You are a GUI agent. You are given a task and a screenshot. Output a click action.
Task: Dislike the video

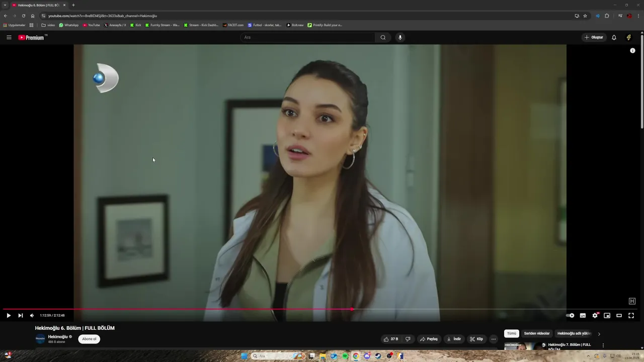pyautogui.click(x=408, y=339)
